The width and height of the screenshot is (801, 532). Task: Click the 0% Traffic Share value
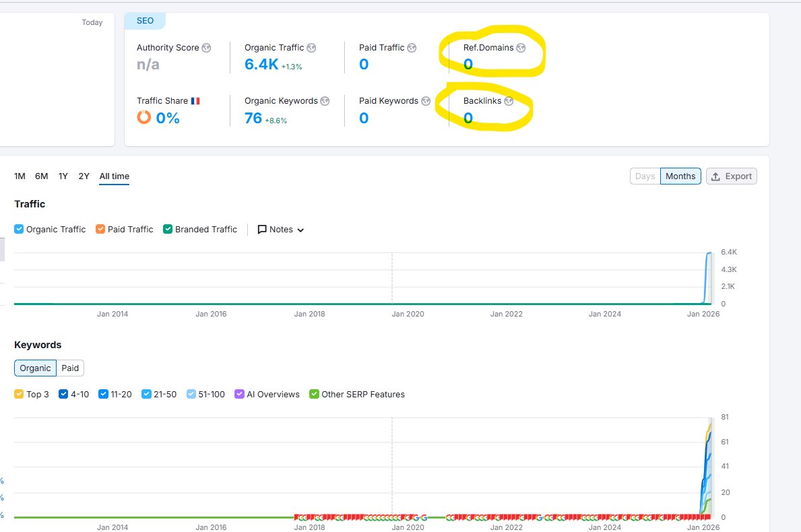(168, 118)
